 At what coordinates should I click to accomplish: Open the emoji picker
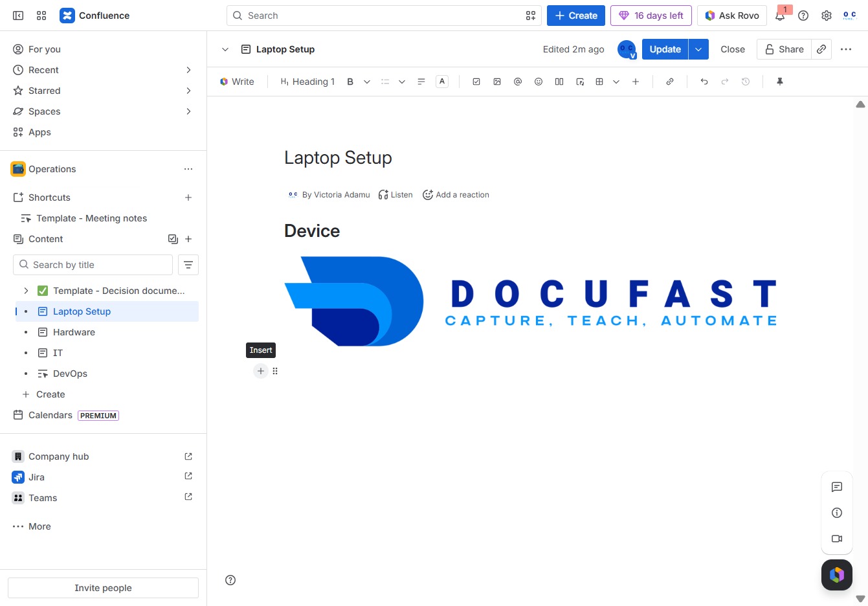(539, 82)
